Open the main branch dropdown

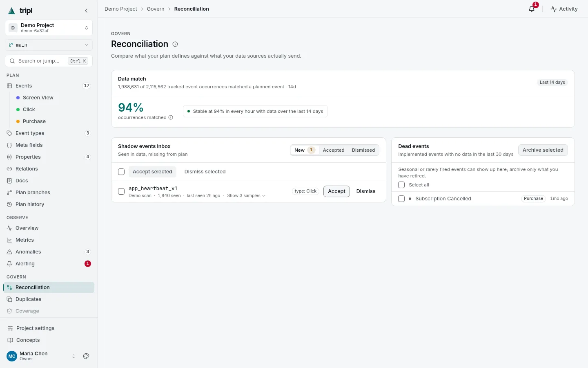tap(49, 45)
